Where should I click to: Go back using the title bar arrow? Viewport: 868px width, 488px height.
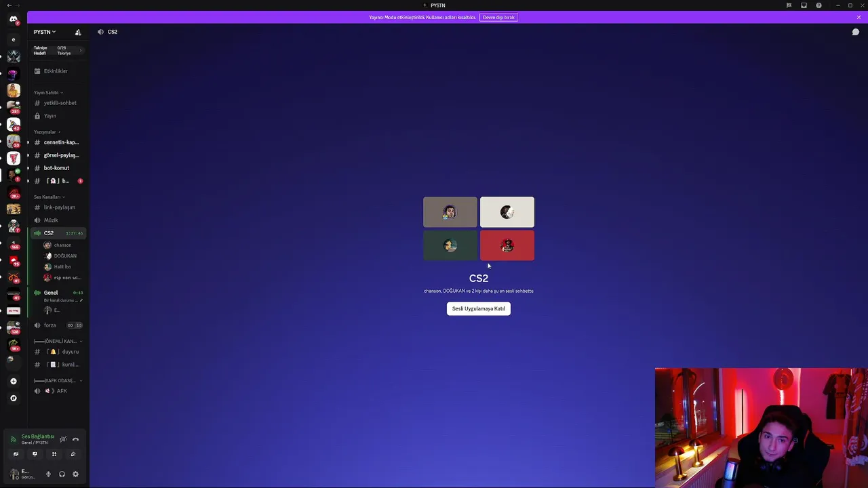[x=9, y=5]
